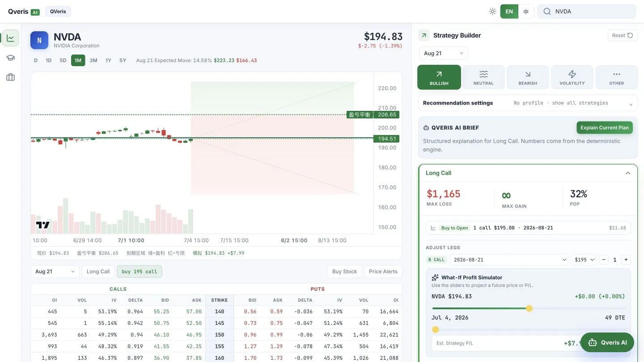Screen dimensions: 644x362
Task: Click the NVDA price slider handle
Action: tap(529, 308)
